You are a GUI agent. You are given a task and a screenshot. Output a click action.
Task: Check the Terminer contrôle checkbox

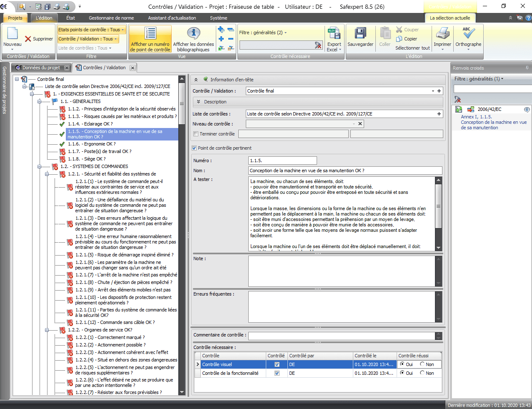(196, 134)
